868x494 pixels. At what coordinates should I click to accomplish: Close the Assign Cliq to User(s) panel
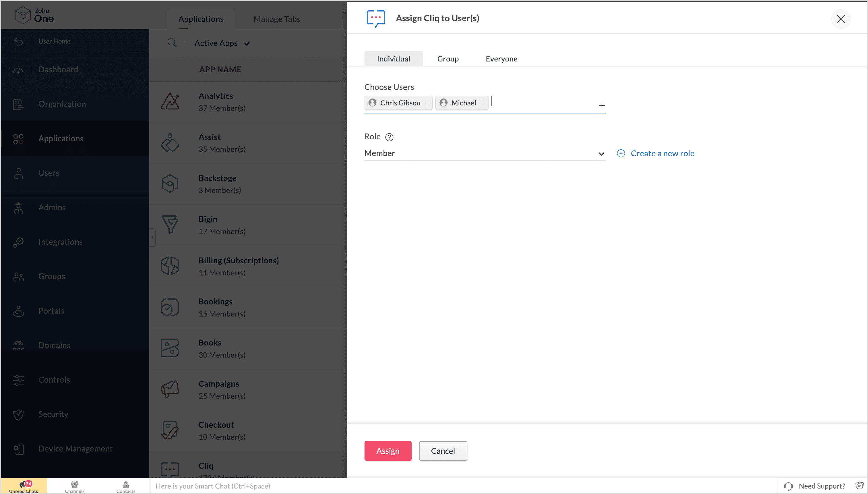pos(840,19)
